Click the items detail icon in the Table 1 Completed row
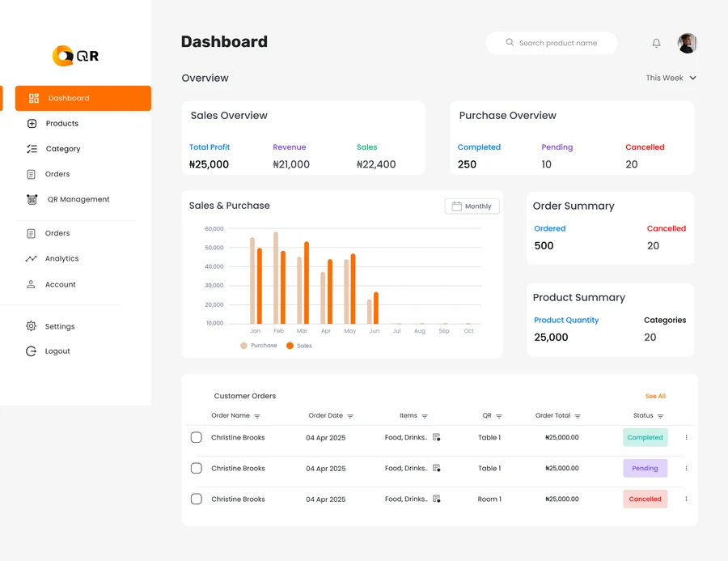 pos(437,437)
